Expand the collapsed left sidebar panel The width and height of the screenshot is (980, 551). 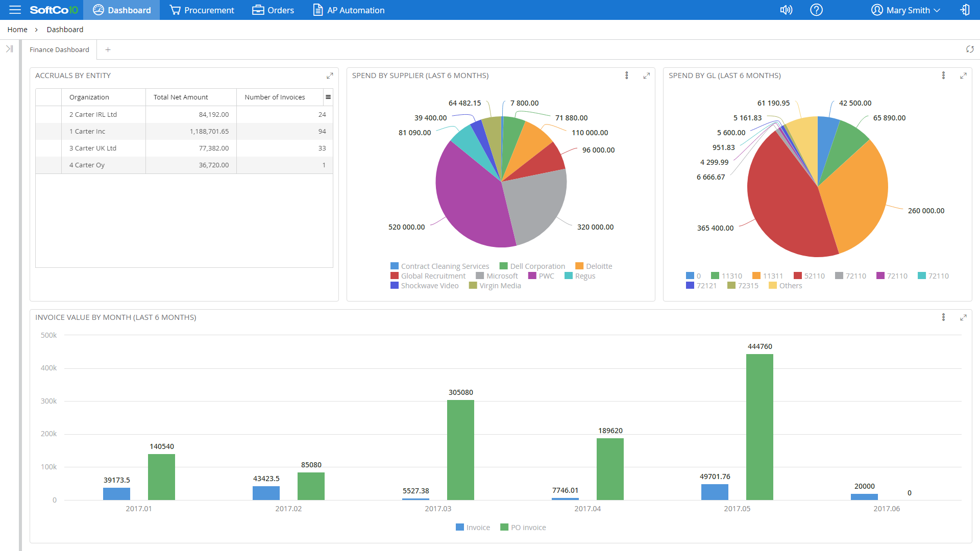[9, 49]
